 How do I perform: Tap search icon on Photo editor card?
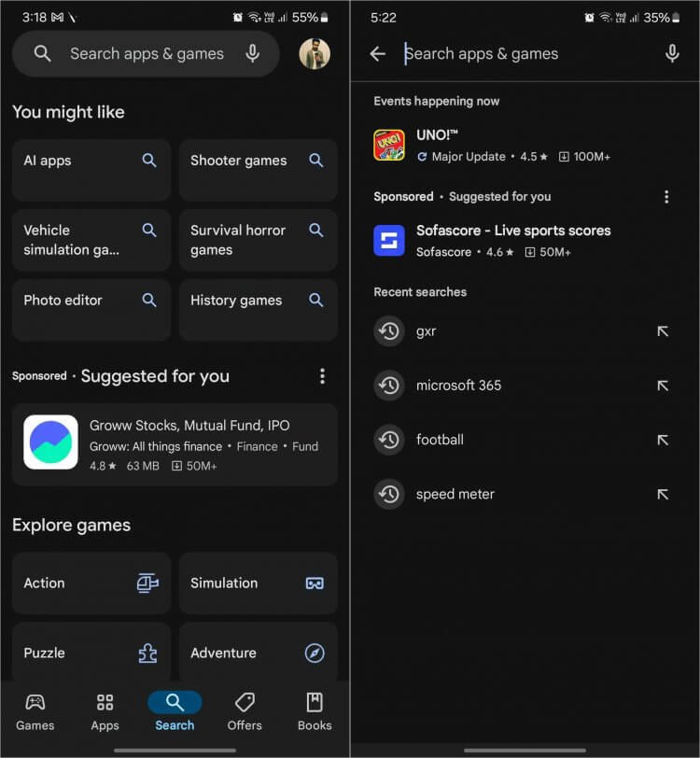point(149,300)
